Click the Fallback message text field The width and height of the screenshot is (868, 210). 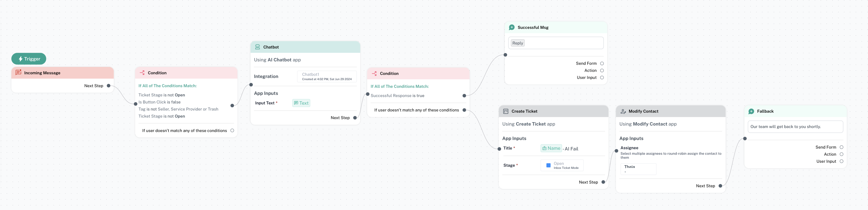(x=795, y=127)
